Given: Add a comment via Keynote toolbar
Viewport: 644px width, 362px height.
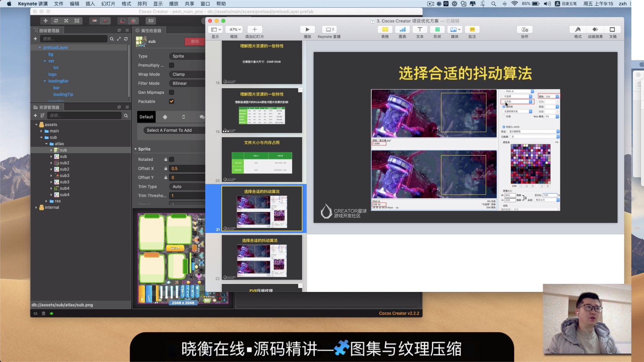Looking at the screenshot, I should (x=472, y=29).
